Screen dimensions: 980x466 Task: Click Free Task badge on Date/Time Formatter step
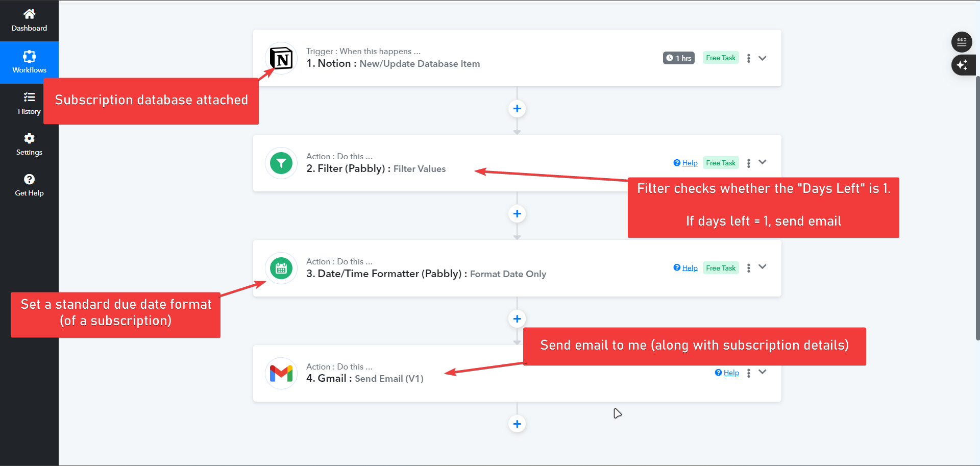(x=721, y=268)
